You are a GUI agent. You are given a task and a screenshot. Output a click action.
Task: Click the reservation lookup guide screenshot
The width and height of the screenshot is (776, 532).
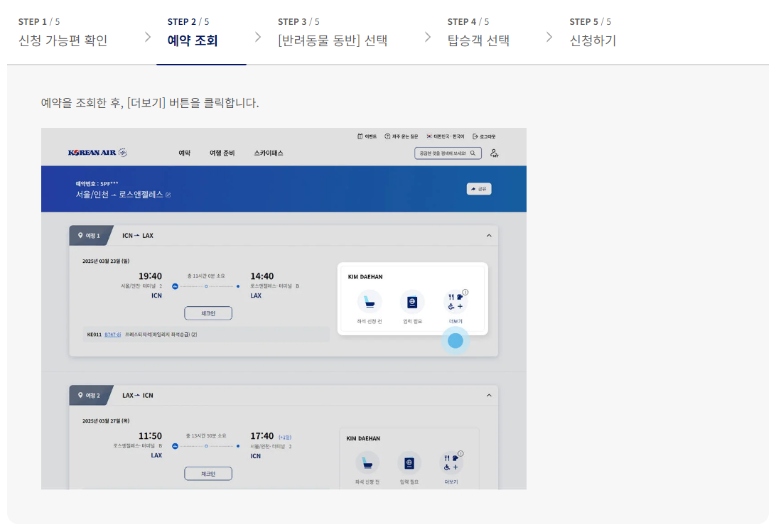[x=284, y=309]
